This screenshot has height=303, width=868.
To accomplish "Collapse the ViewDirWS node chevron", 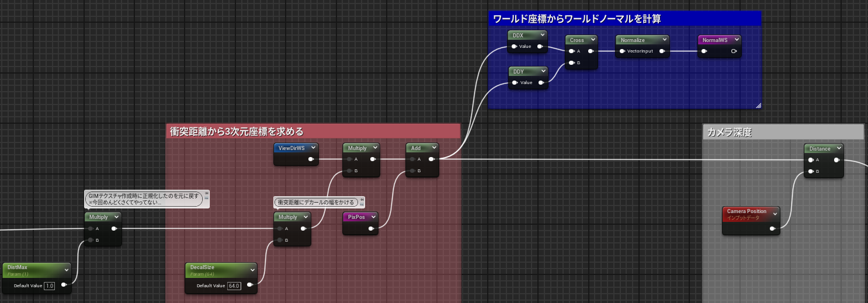I will [313, 148].
